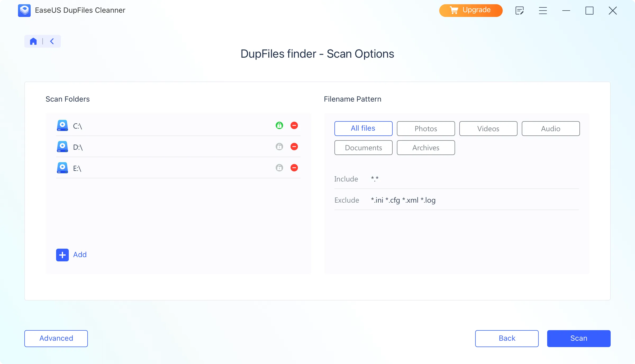The height and width of the screenshot is (364, 635).
Task: Click the shopping cart on the Upgrade button
Action: 454,10
